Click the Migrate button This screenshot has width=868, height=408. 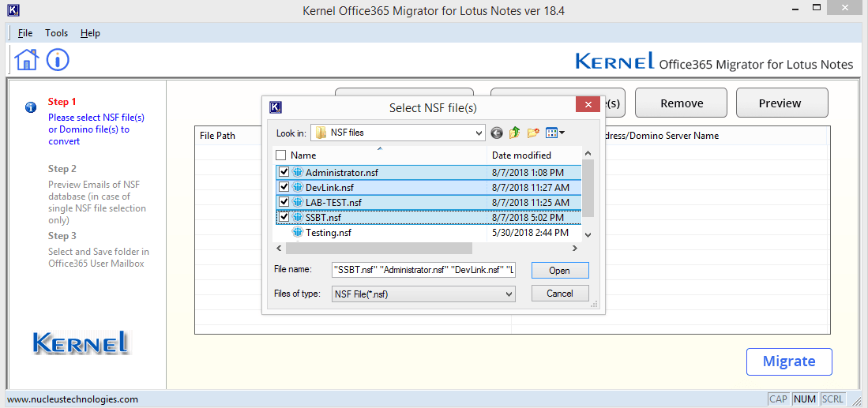click(789, 361)
